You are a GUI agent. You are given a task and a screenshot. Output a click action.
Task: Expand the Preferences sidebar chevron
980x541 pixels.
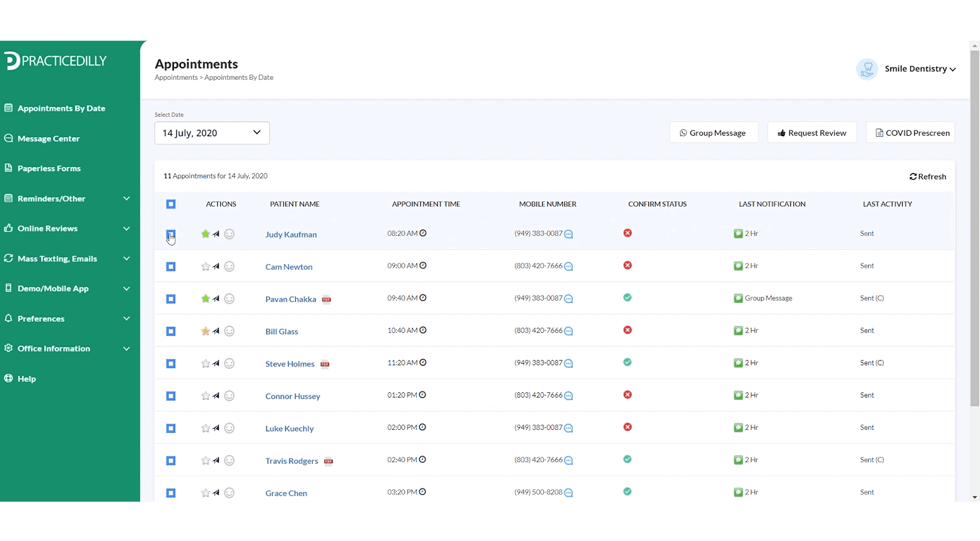[127, 319]
